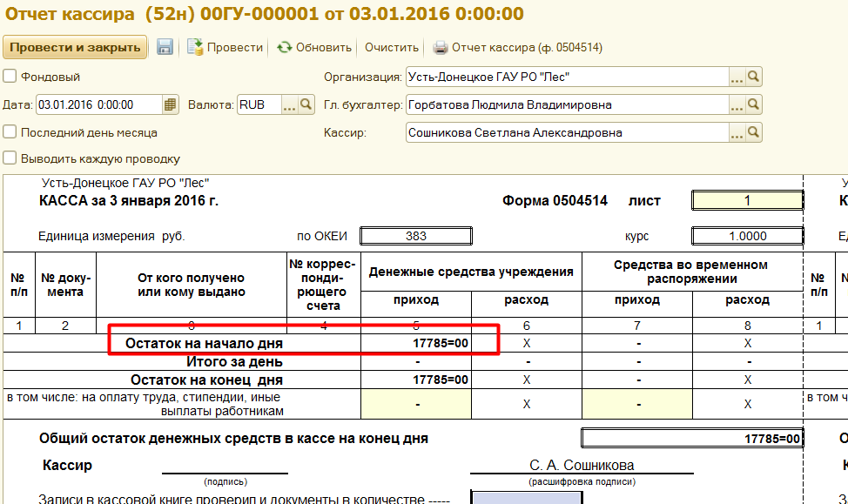The image size is (848, 504).
Task: Toggle the Последний день месяца checkbox
Action: pyautogui.click(x=10, y=132)
